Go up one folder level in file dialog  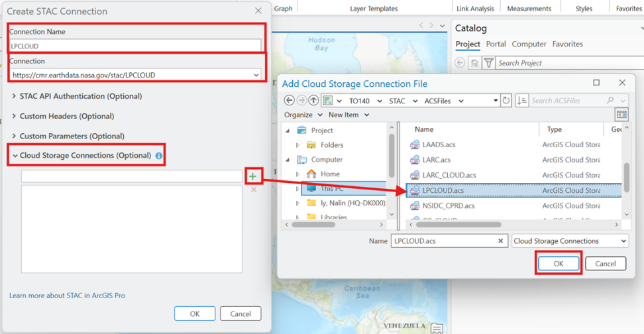313,101
